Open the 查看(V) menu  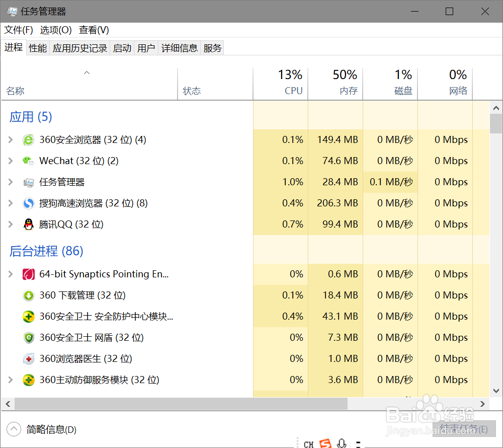[x=94, y=30]
